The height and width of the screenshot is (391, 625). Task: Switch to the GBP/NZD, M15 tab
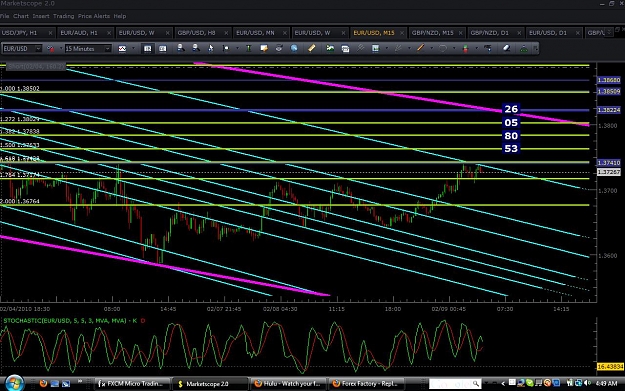pyautogui.click(x=437, y=33)
